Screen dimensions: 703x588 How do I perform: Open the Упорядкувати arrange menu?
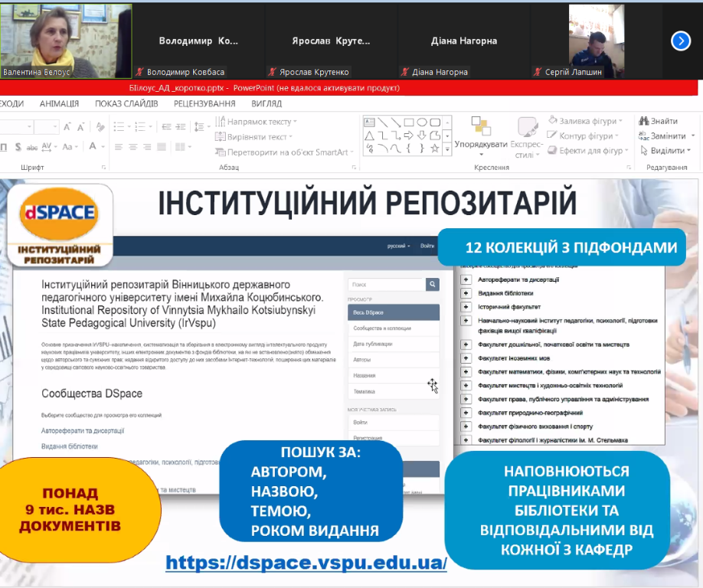pyautogui.click(x=481, y=137)
